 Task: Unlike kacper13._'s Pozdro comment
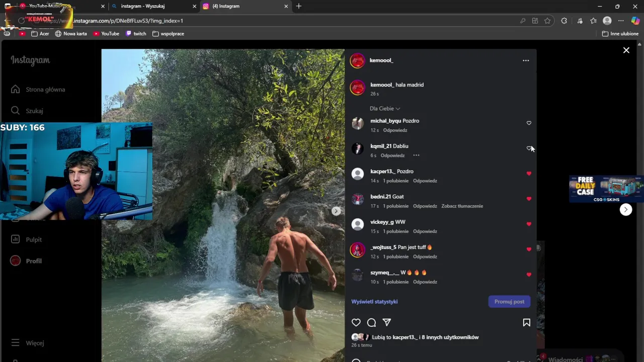(x=529, y=173)
